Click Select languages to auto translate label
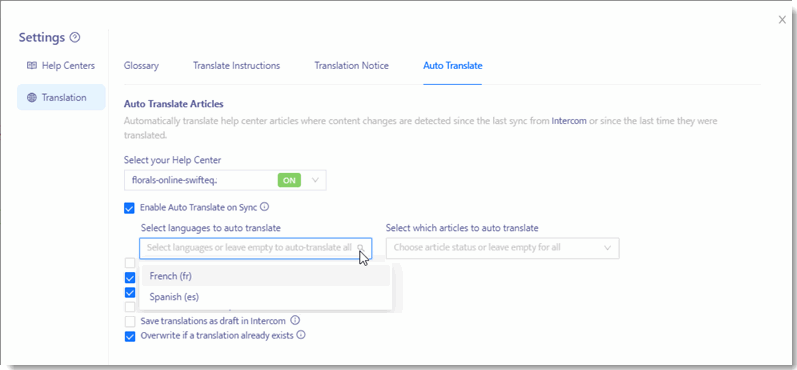Image resolution: width=797 pixels, height=370 pixels. pos(211,228)
